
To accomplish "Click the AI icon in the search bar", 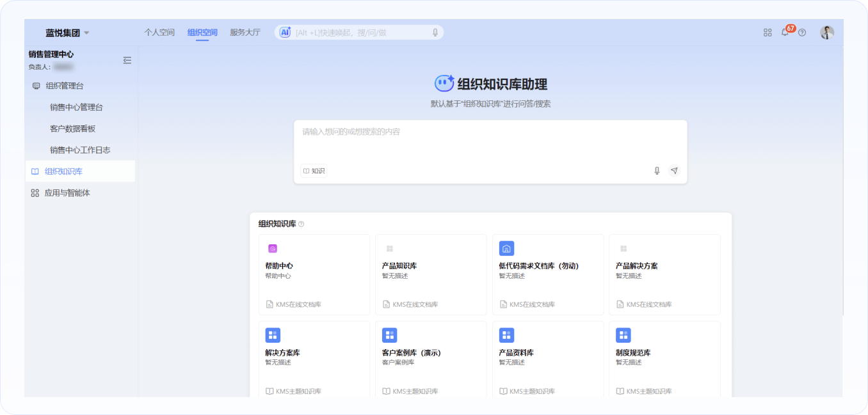I will tap(285, 33).
